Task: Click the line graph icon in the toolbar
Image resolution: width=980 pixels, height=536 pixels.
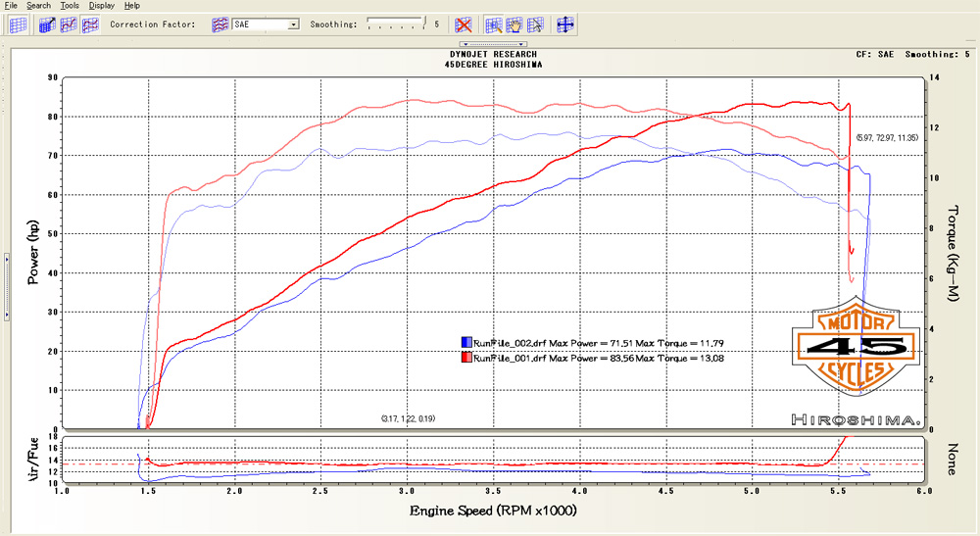Action: tap(69, 24)
